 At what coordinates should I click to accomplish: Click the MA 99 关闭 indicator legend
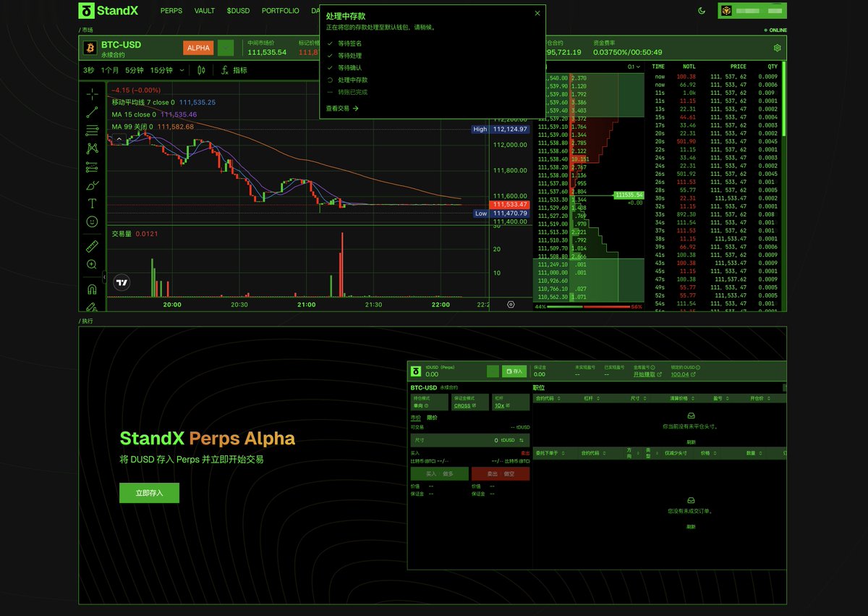pyautogui.click(x=153, y=127)
